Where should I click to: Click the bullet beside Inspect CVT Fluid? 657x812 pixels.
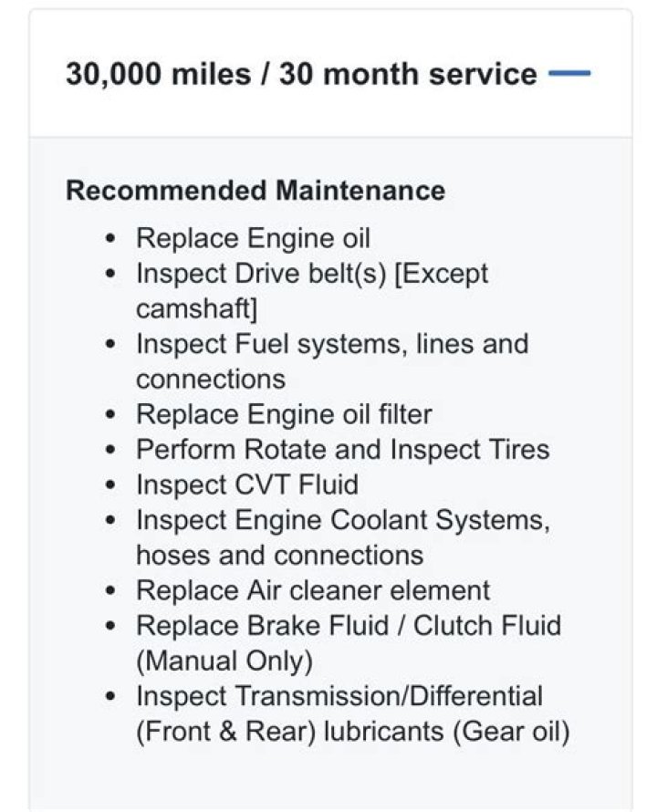point(110,484)
